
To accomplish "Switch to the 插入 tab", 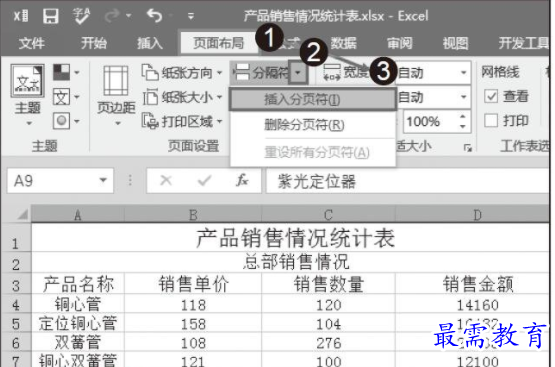I will pos(150,43).
